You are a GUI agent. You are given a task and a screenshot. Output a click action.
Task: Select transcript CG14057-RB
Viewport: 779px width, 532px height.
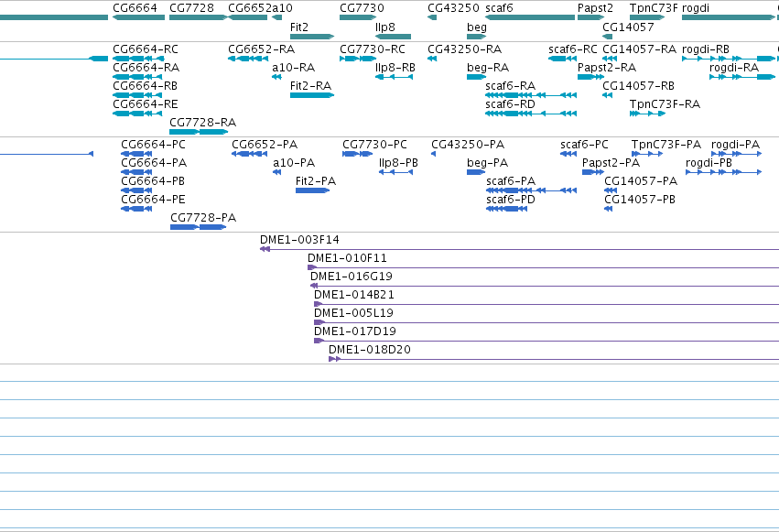click(x=608, y=95)
